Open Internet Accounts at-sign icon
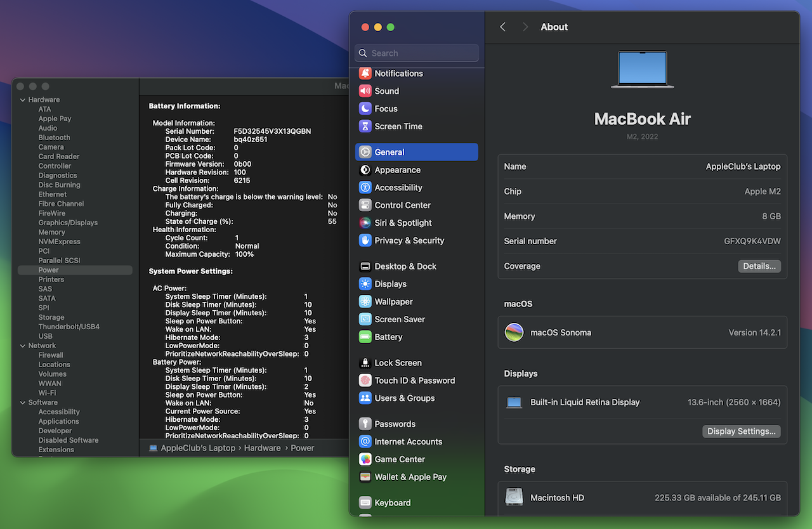The width and height of the screenshot is (812, 529). point(365,441)
